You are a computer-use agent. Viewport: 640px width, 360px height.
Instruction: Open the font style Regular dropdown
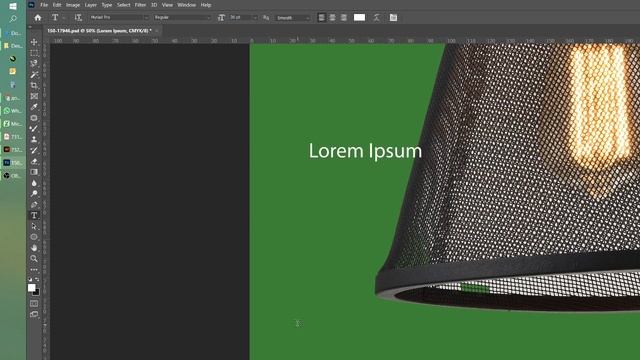[x=182, y=18]
